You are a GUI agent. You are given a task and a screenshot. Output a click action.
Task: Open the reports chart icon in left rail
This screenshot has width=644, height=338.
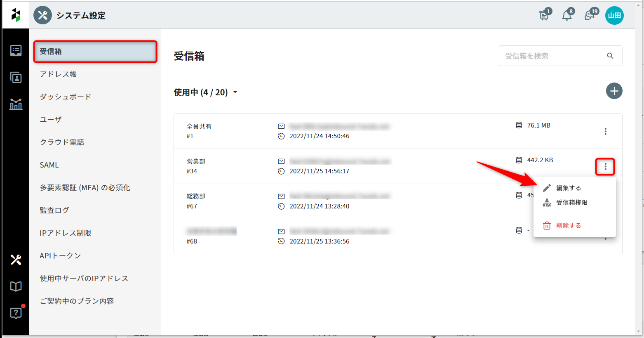tap(16, 104)
